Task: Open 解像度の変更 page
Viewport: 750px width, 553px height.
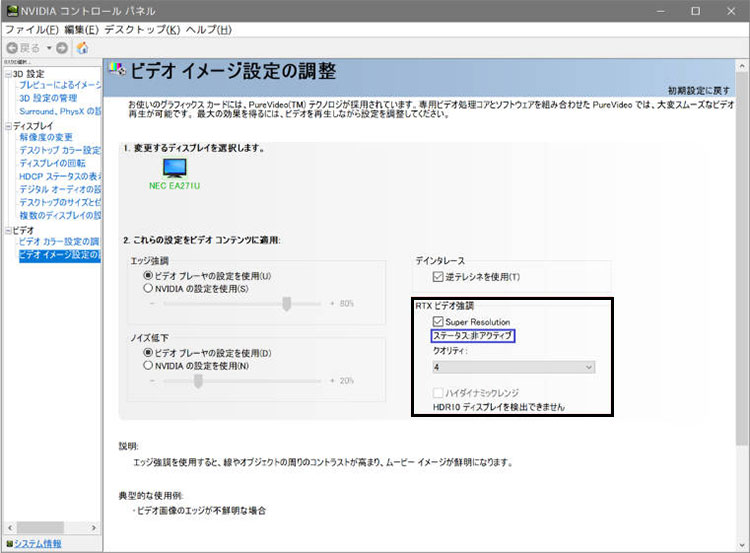Action: 46,137
